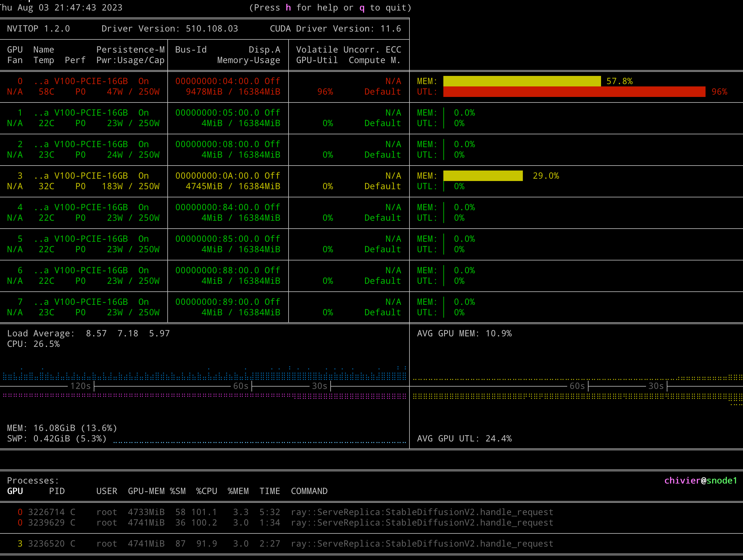This screenshot has width=743, height=560.
Task: Click GPU 6 bus id 00000000:88:00.0
Action: 217,271
